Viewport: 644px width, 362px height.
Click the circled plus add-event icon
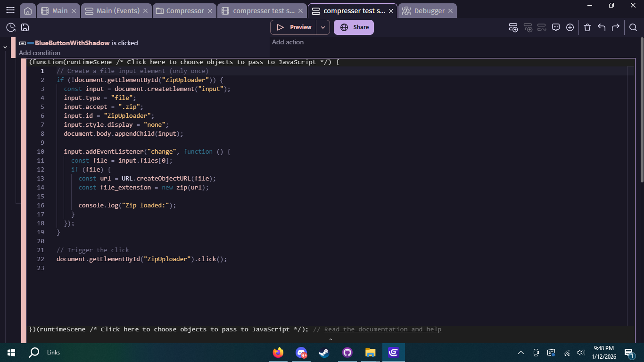pos(570,27)
